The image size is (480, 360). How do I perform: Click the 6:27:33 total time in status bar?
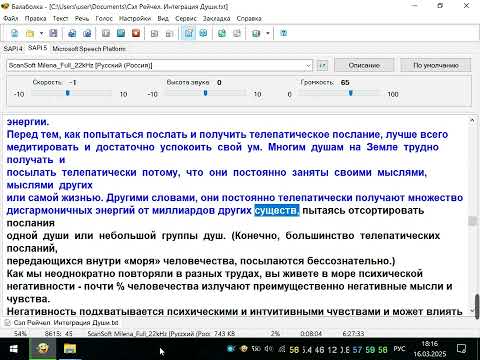353,333
